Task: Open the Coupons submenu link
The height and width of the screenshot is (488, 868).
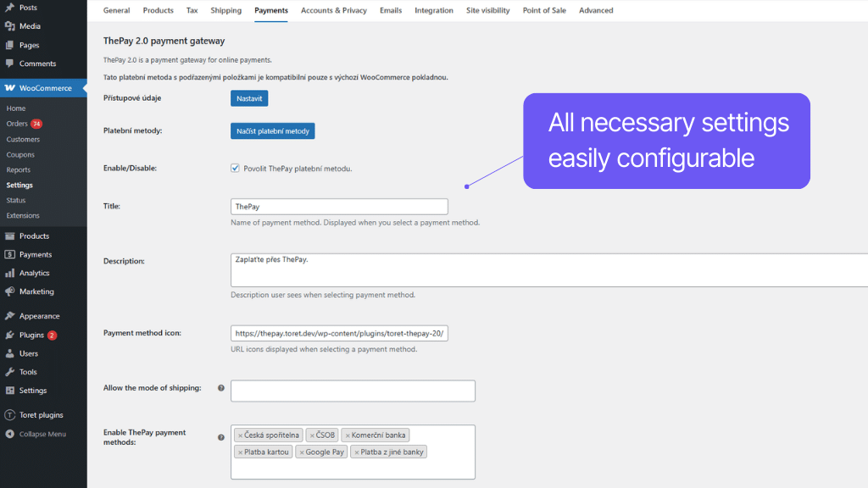Action: click(x=20, y=155)
